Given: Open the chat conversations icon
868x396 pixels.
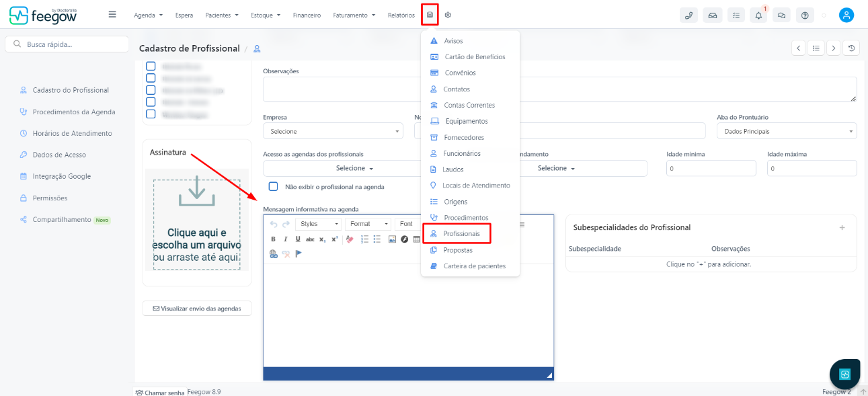Looking at the screenshot, I should (781, 15).
